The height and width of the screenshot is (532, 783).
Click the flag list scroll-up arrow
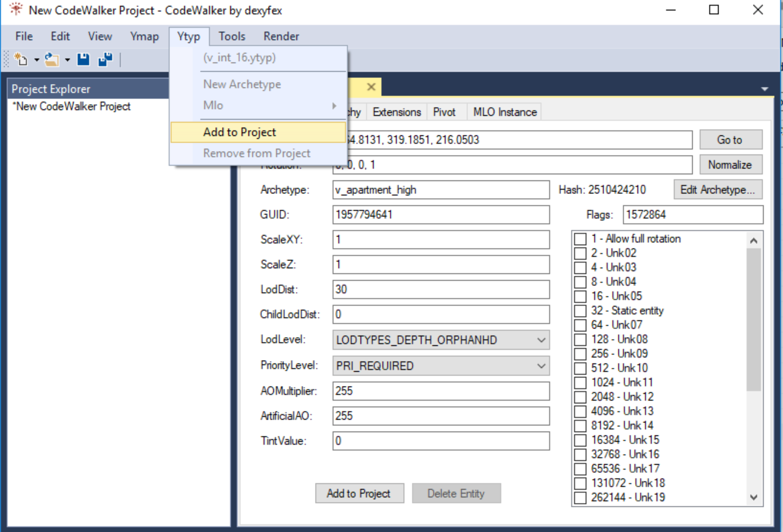tap(754, 241)
